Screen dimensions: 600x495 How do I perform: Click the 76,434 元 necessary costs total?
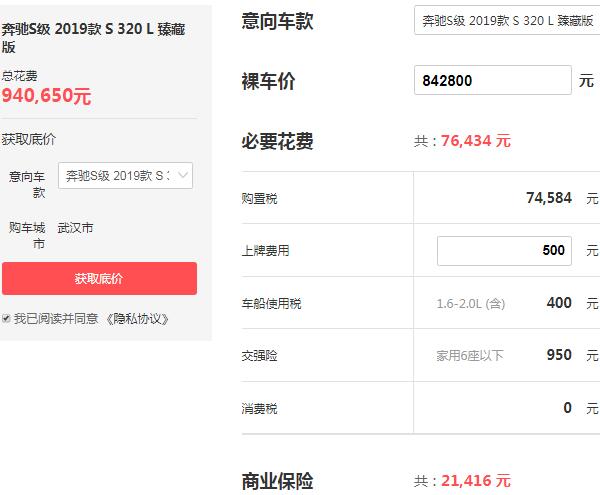pos(475,141)
